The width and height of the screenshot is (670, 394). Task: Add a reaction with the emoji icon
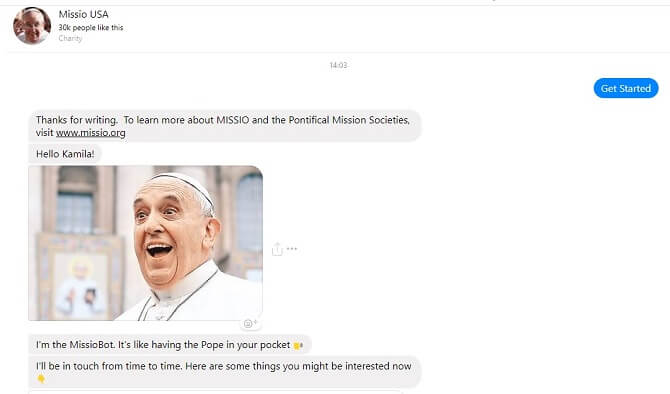[250, 323]
